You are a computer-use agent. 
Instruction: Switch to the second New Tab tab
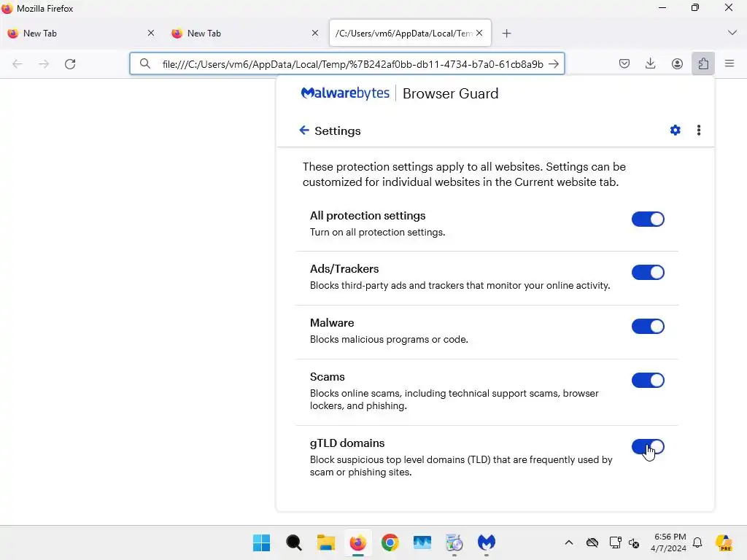pyautogui.click(x=245, y=33)
